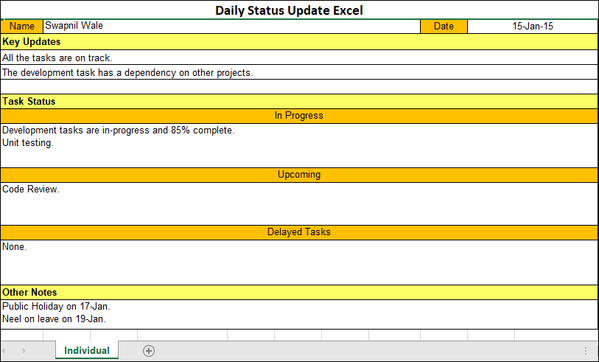The image size is (599, 362).
Task: Select the Task Status header row
Action: click(x=299, y=101)
